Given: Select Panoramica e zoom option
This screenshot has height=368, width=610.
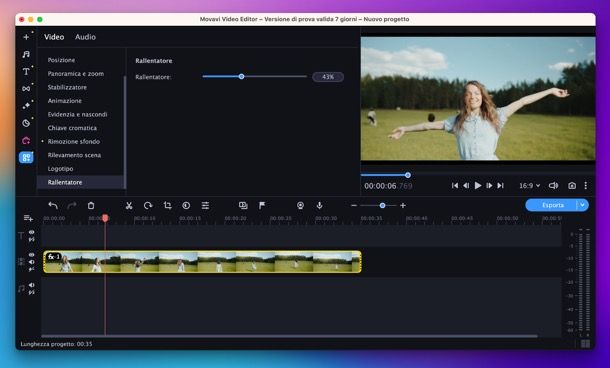Looking at the screenshot, I should tap(76, 74).
